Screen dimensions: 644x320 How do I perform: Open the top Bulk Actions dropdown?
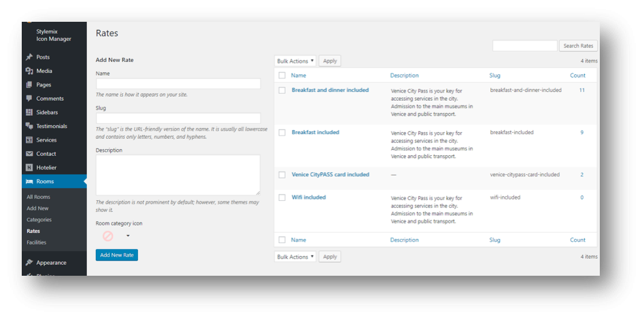click(x=295, y=61)
